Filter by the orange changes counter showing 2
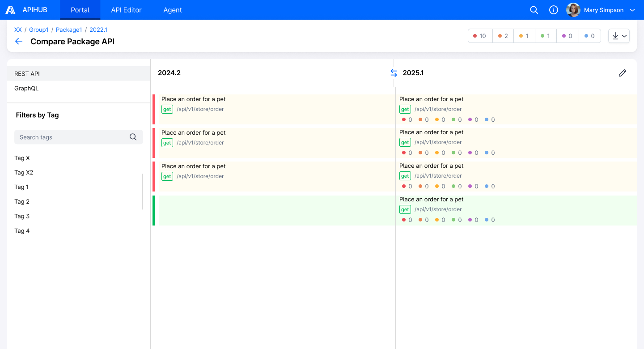644x349 pixels. pyautogui.click(x=503, y=36)
